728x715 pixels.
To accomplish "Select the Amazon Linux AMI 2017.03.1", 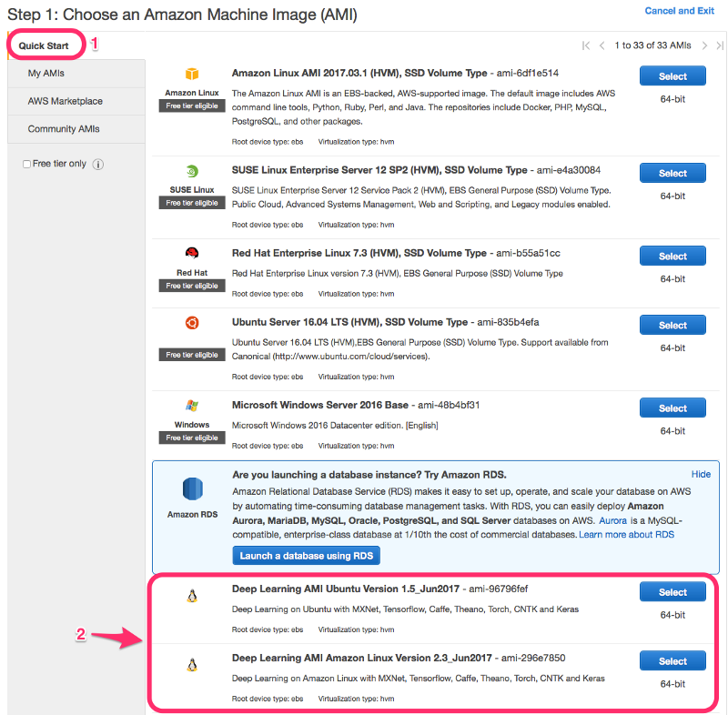I will (672, 76).
